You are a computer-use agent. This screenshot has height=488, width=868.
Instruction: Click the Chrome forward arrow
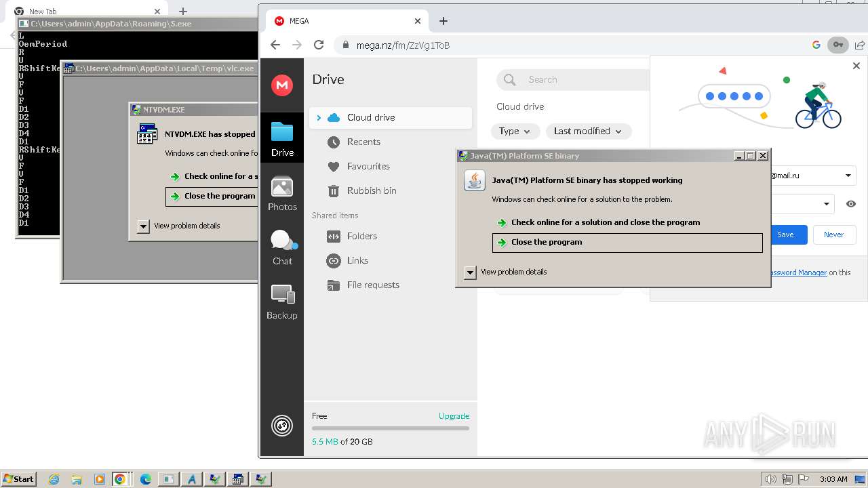[296, 45]
